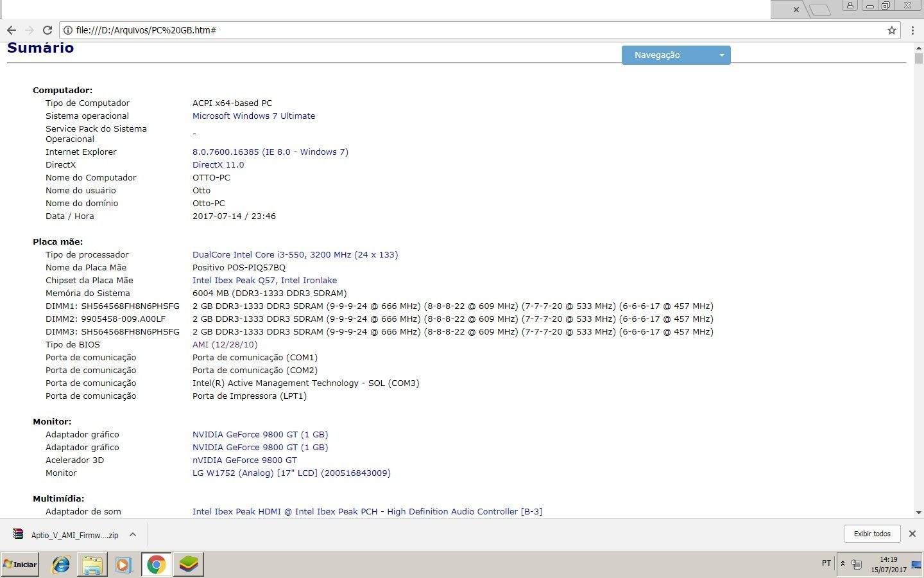Select the DIMM2: 9905458-009.A00LF label
This screenshot has width=924, height=578.
105,319
